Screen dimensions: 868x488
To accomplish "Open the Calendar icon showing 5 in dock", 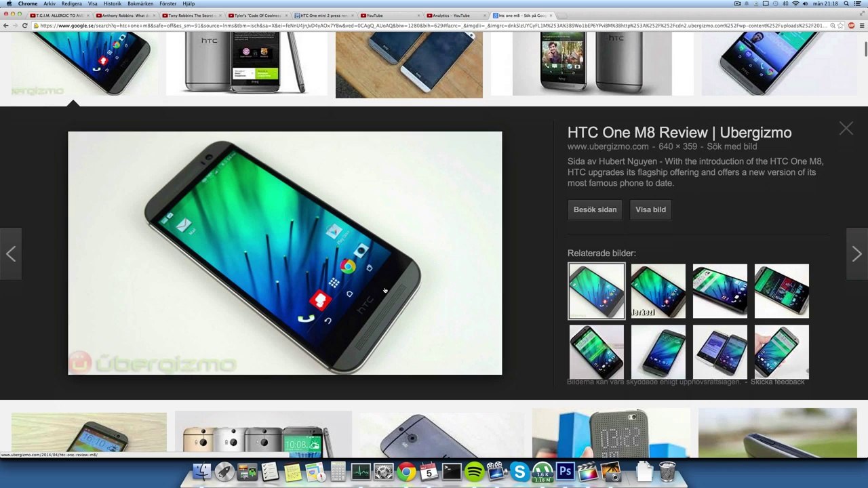I will pyautogui.click(x=429, y=471).
